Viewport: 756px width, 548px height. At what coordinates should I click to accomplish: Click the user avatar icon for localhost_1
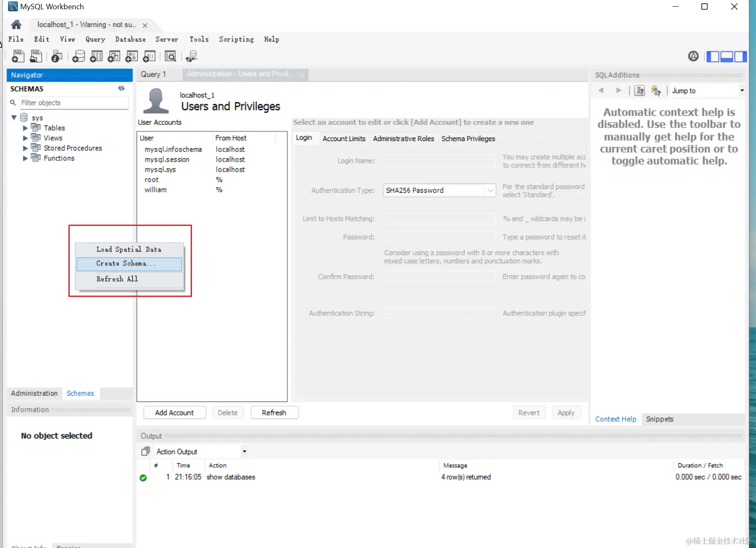point(156,101)
